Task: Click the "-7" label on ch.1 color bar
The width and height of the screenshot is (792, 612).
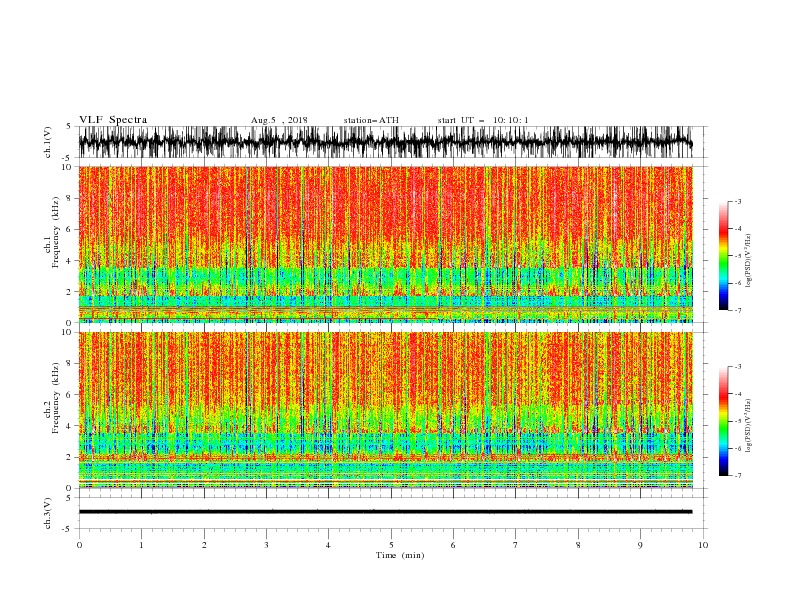Action: [737, 310]
